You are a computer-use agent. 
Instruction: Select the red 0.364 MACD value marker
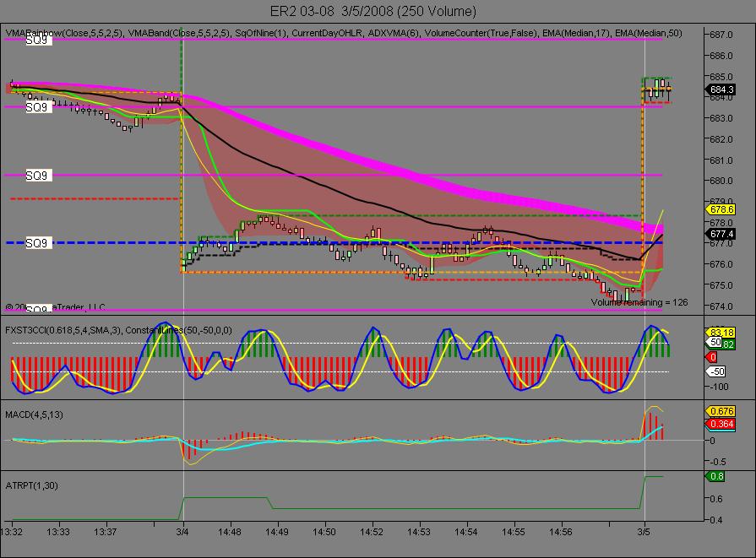[x=721, y=424]
